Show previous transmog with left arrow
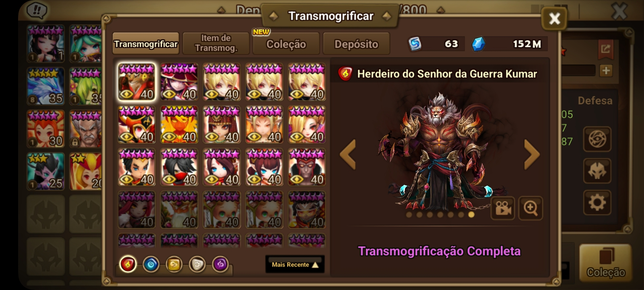The width and height of the screenshot is (644, 290). point(348,155)
